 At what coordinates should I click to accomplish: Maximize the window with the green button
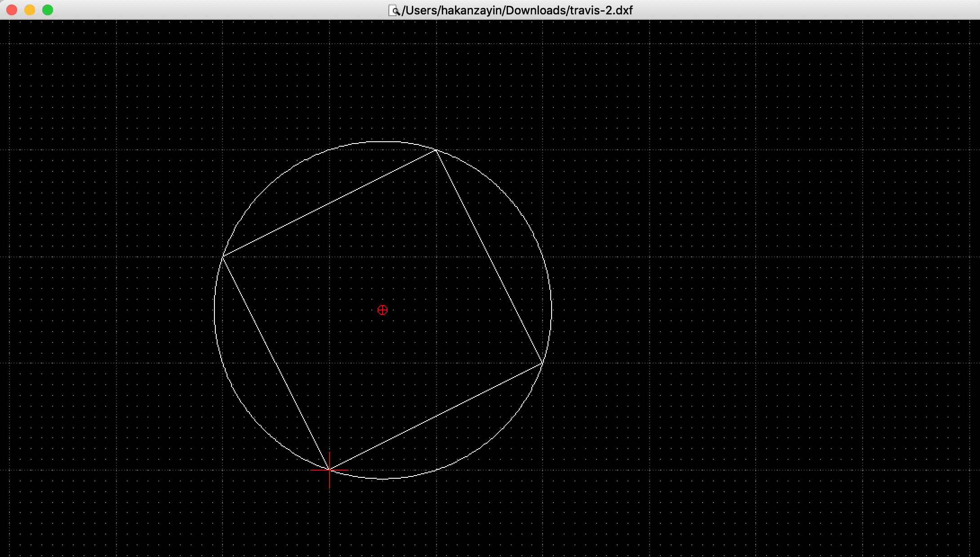[48, 10]
